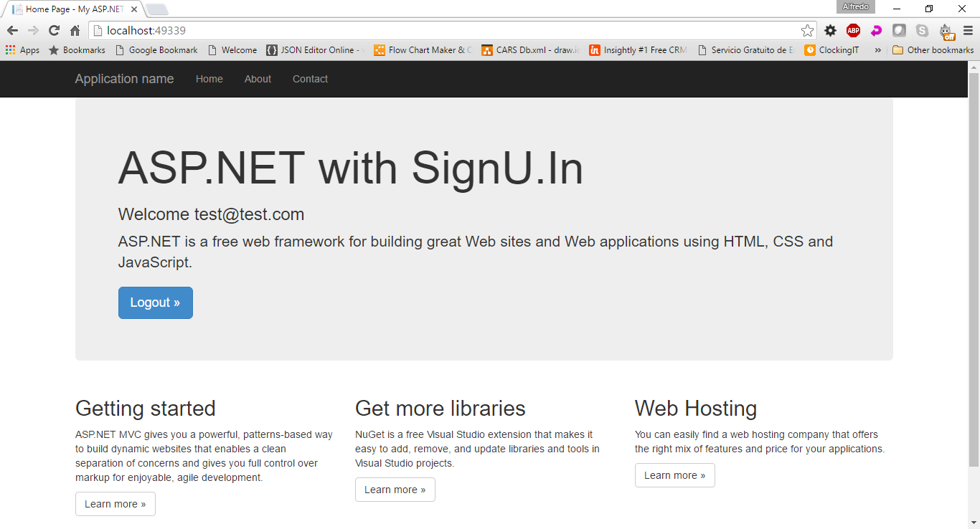Open the CARS Db.xml draw.io bookmark

point(531,50)
